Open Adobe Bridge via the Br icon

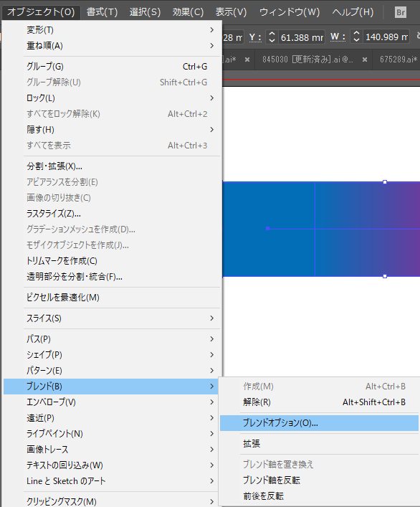(x=401, y=12)
